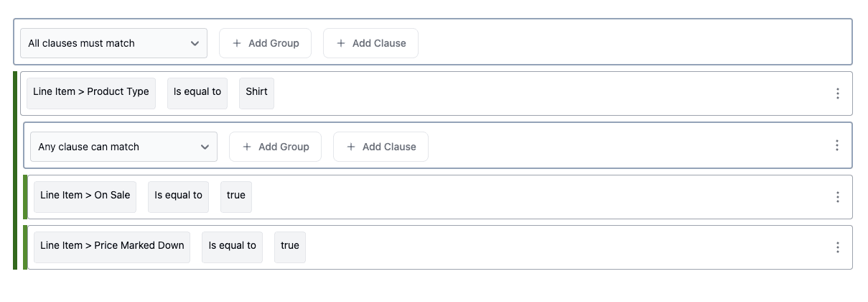Change the operator on Price Marked Down clause
The height and width of the screenshot is (302, 868).
[232, 246]
